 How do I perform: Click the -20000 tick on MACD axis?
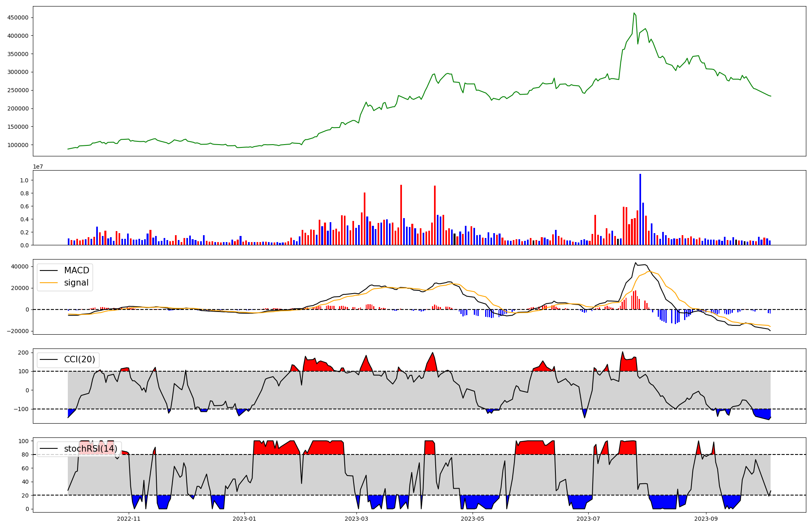coord(18,331)
